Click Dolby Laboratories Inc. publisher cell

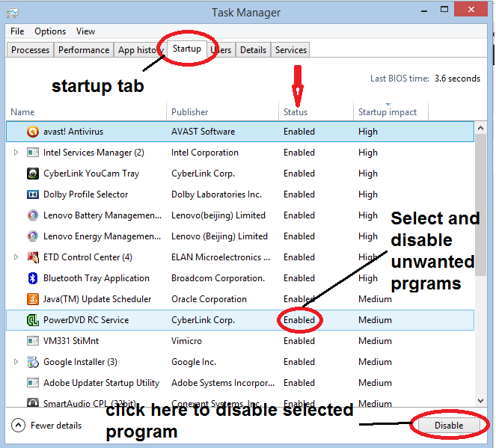tap(216, 194)
